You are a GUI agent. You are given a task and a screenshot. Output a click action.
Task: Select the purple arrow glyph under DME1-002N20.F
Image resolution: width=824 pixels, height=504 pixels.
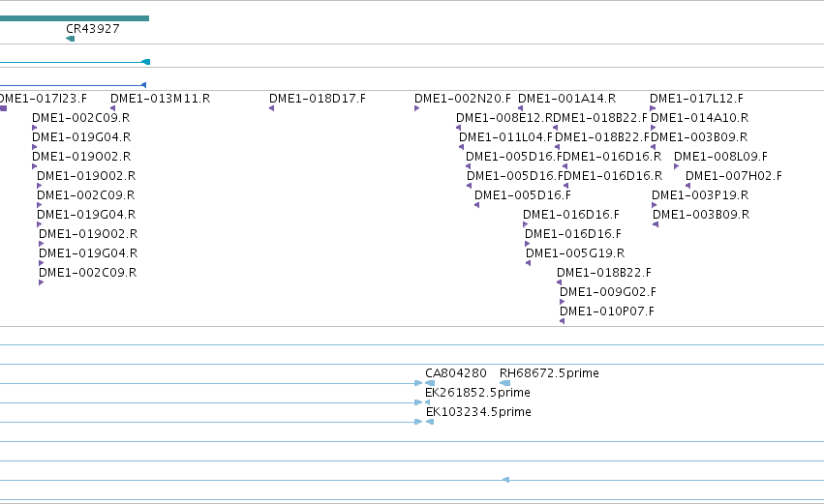(x=416, y=108)
